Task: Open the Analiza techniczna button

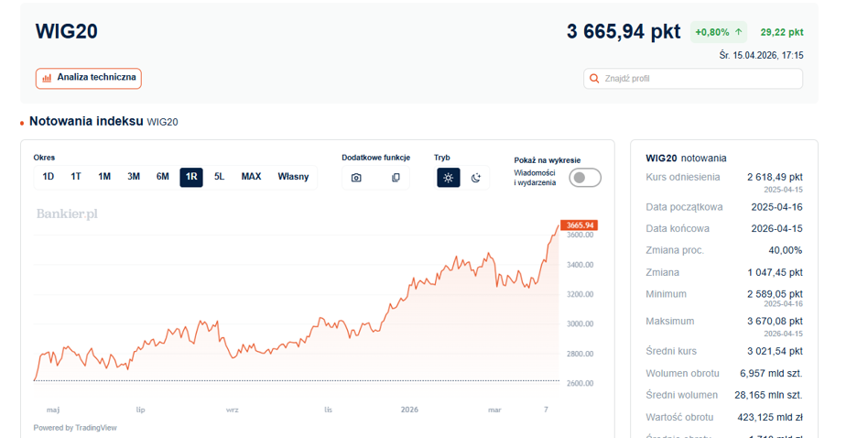Action: point(89,78)
